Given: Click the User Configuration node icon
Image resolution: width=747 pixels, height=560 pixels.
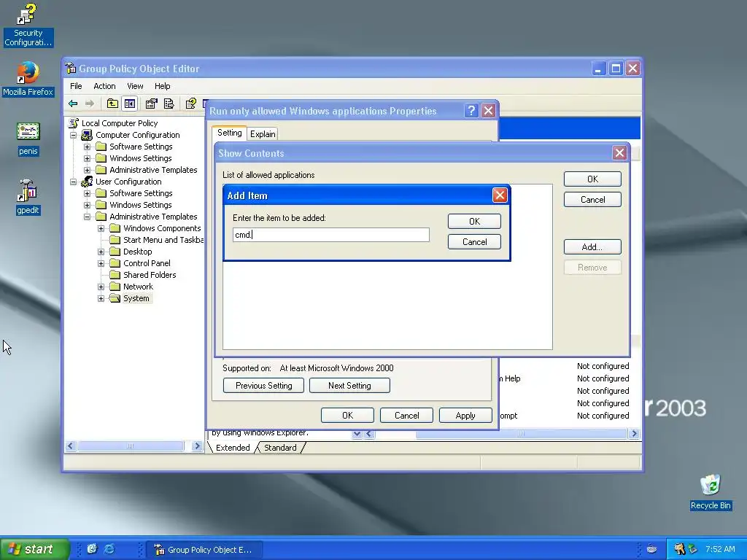Looking at the screenshot, I should click(87, 182).
